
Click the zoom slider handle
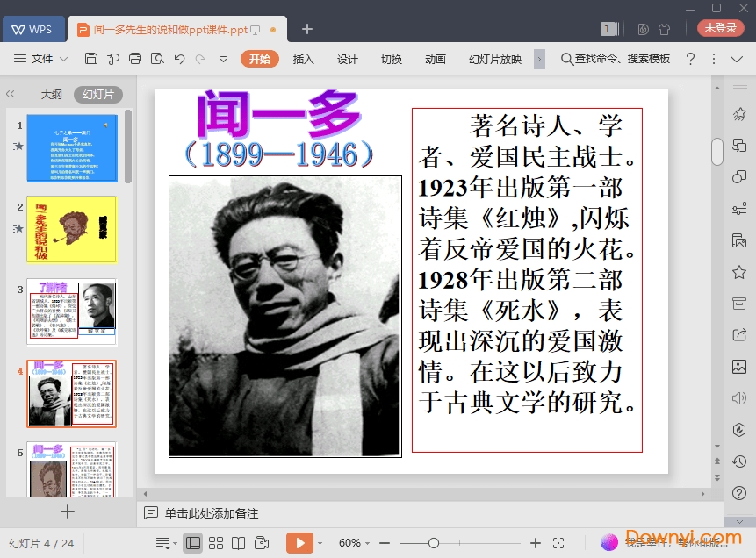433,543
